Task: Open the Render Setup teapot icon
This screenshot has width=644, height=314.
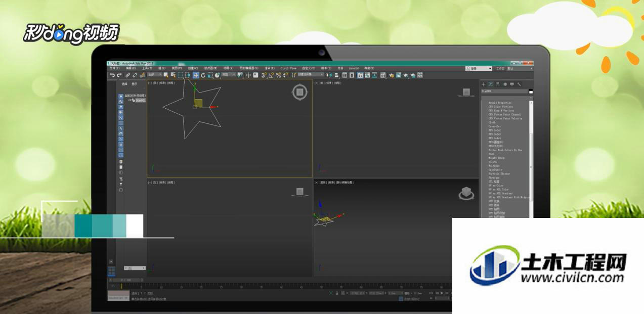Action: click(x=392, y=75)
